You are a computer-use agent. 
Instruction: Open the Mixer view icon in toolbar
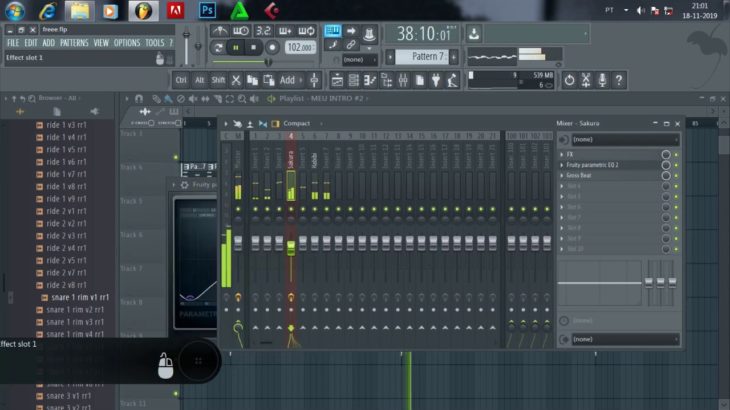(x=403, y=81)
